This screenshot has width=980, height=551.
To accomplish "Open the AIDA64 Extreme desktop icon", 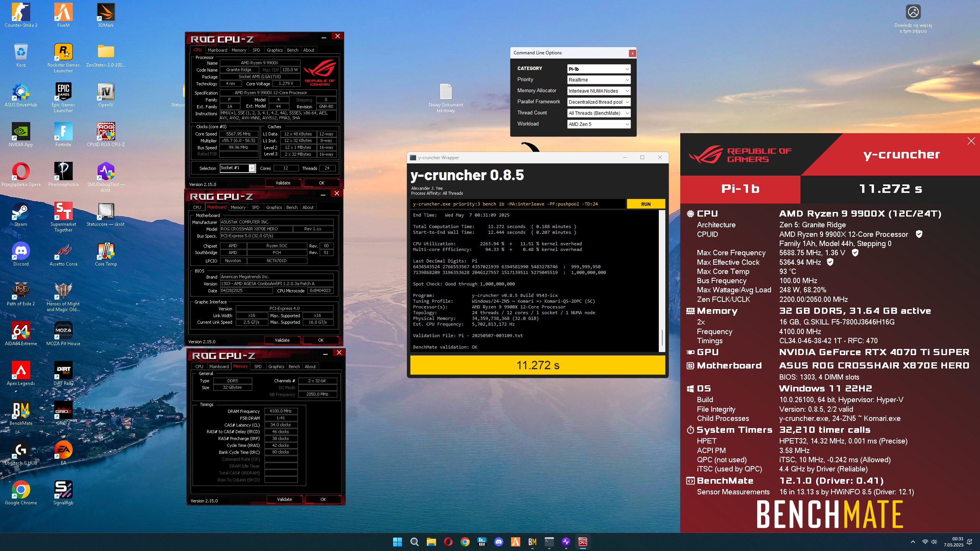I will [x=21, y=334].
